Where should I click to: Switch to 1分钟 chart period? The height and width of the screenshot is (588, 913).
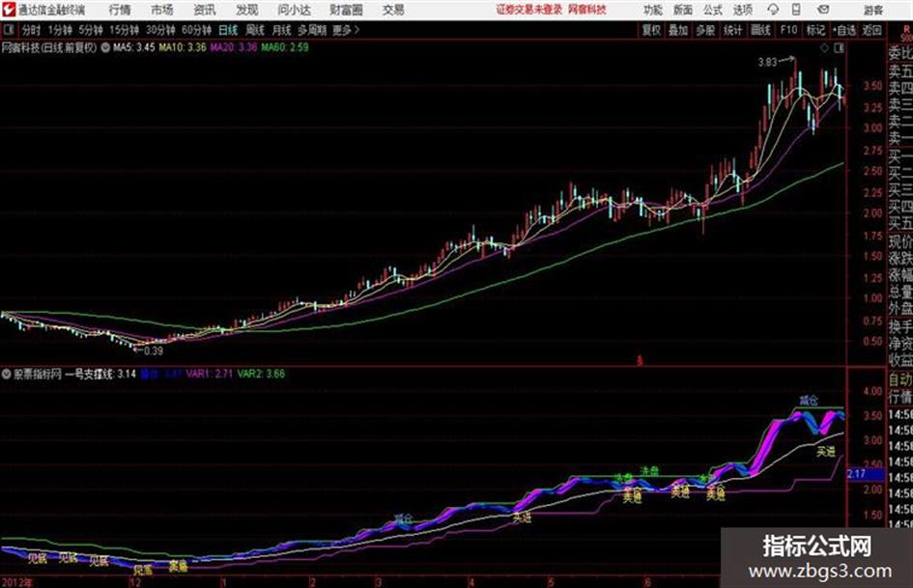tap(60, 30)
